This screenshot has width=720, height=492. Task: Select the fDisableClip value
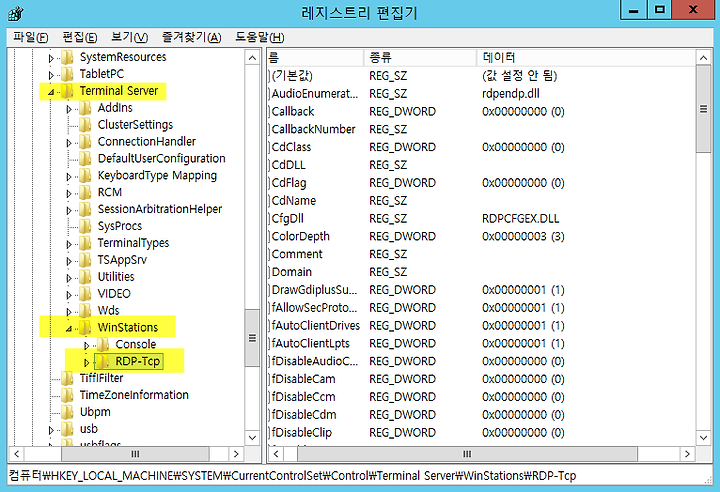click(x=302, y=433)
